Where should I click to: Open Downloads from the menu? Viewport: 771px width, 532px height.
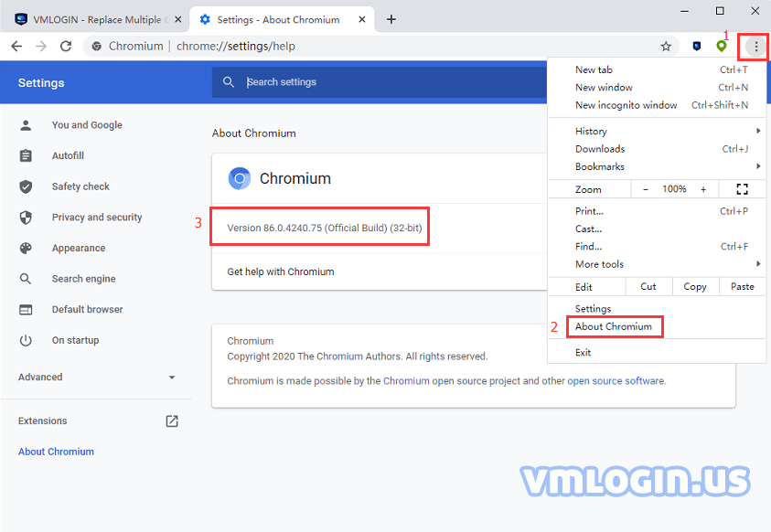(657, 149)
